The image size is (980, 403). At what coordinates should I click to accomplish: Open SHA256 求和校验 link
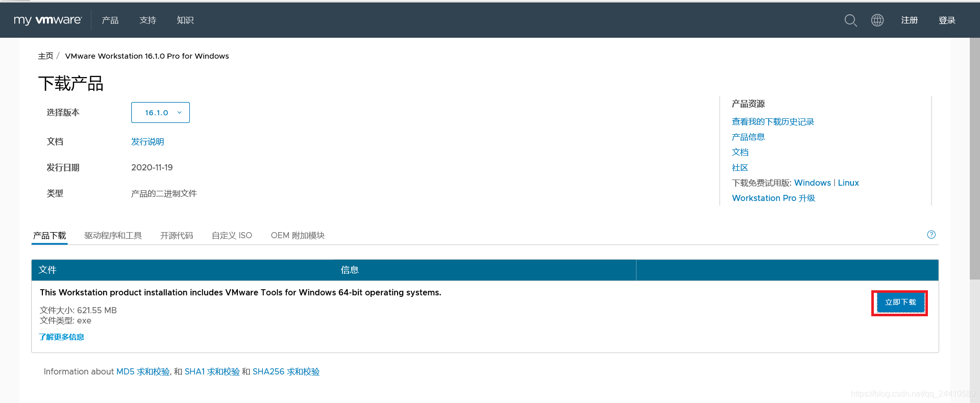pyautogui.click(x=286, y=372)
